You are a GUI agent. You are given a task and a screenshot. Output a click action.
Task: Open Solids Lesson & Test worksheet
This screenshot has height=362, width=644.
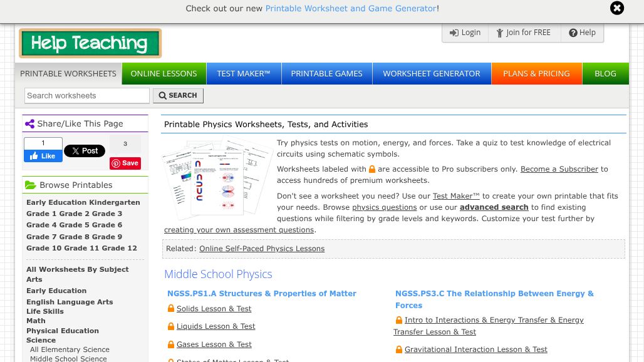point(214,309)
